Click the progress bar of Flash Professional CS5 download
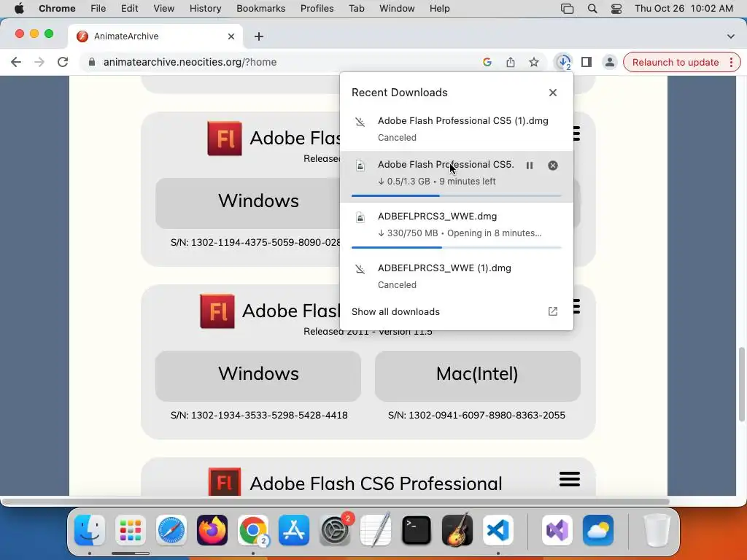 (457, 195)
